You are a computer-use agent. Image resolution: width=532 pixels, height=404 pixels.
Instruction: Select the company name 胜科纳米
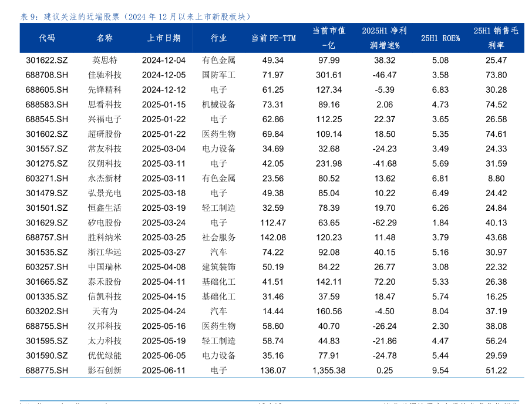[105, 237]
